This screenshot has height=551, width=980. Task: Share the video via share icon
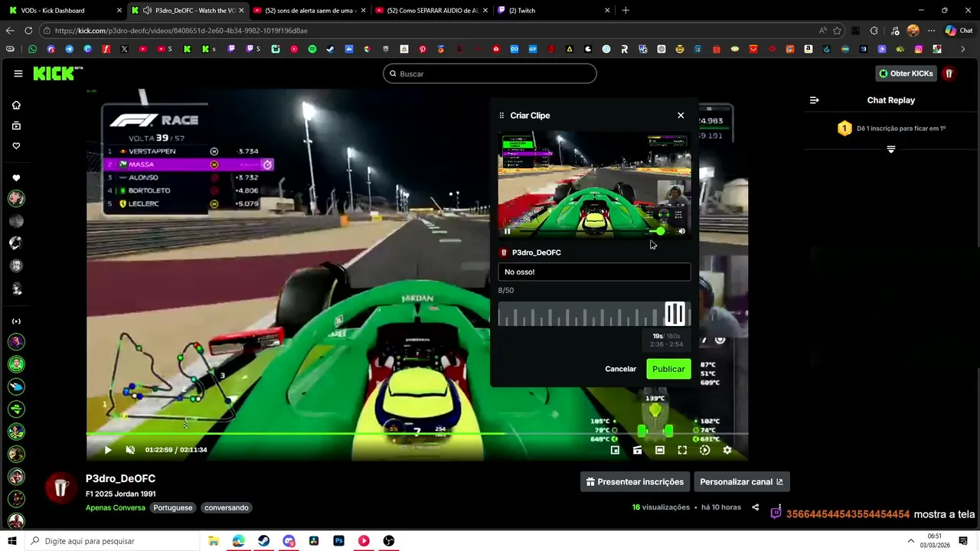(756, 507)
